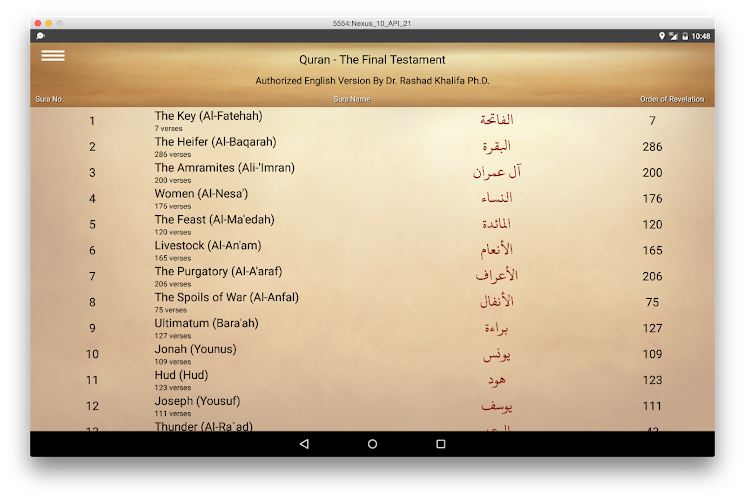This screenshot has width=745, height=500.
Task: Tap the Android home navigation button
Action: pyautogui.click(x=372, y=444)
